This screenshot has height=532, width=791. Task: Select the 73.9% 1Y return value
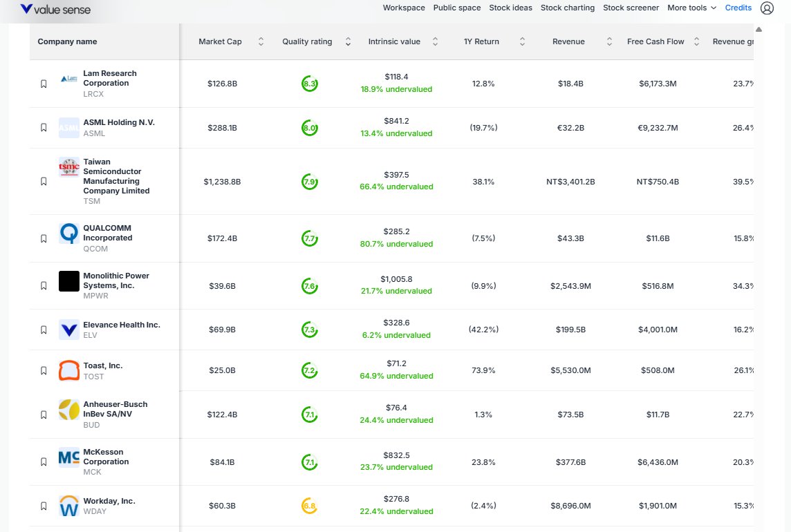pos(483,370)
